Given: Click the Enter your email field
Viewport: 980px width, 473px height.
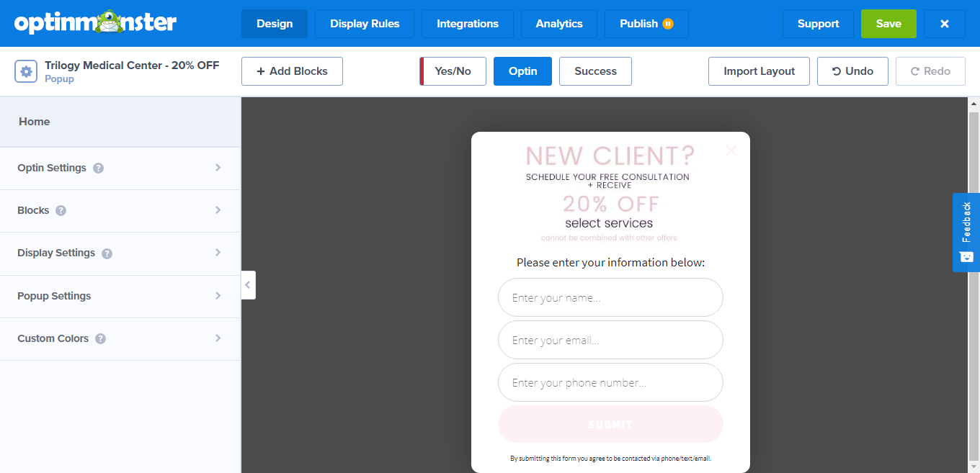Looking at the screenshot, I should click(x=610, y=340).
